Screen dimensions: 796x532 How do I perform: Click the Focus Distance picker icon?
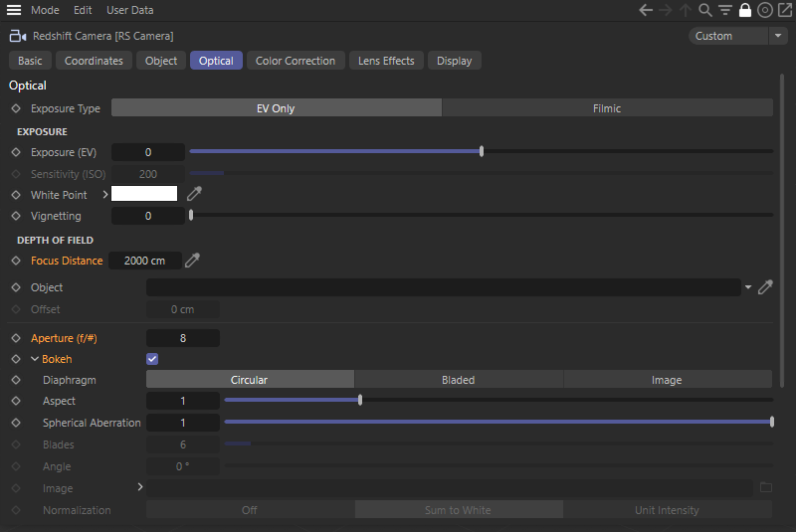click(193, 261)
